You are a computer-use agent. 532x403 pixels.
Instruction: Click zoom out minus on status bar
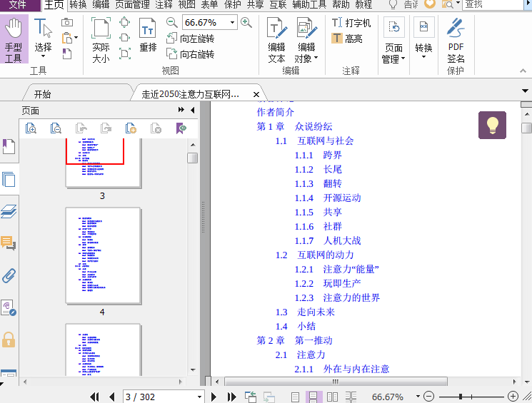coord(429,396)
